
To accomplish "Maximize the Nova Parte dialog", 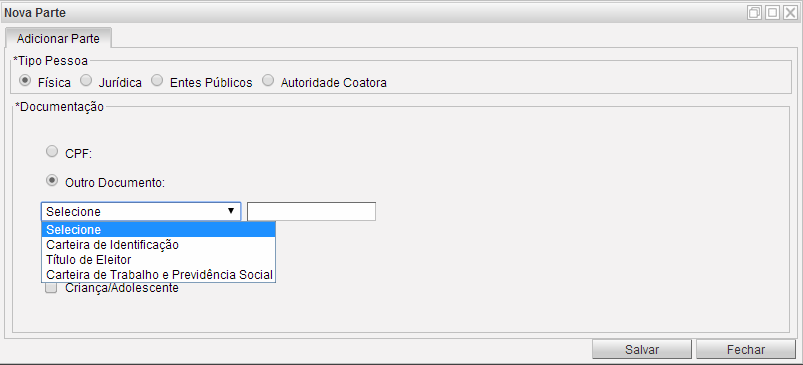I will 772,13.
